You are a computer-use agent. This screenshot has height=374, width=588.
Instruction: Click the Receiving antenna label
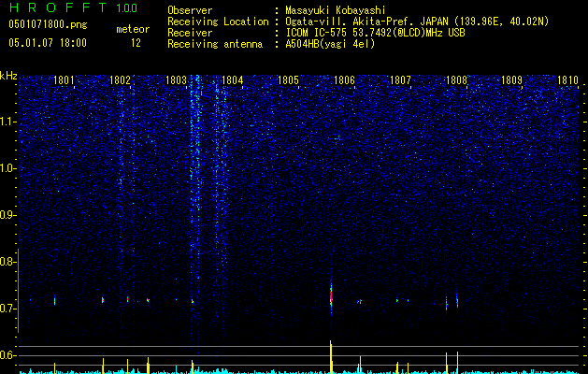tap(215, 44)
